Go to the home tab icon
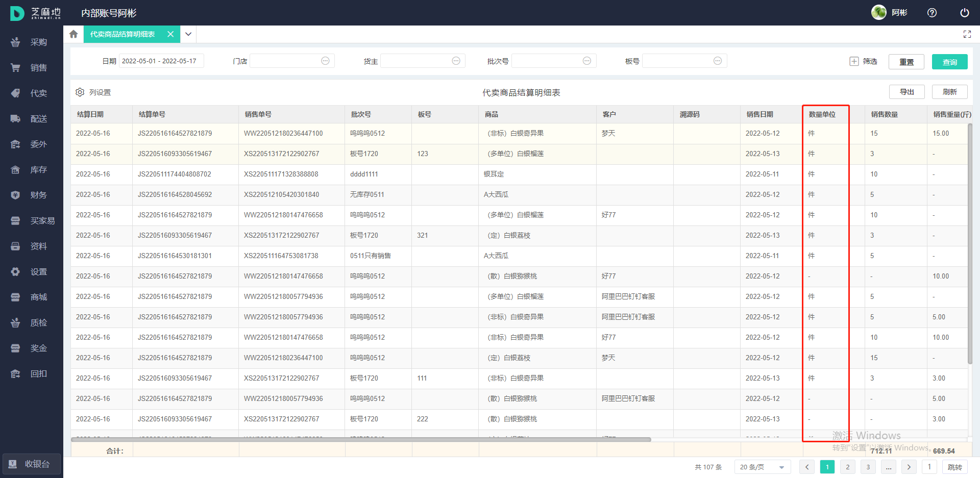Image resolution: width=980 pixels, height=478 pixels. pos(73,34)
